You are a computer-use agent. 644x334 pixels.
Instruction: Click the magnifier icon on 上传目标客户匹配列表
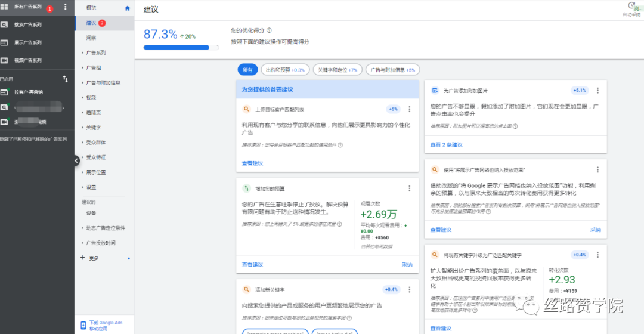246,109
